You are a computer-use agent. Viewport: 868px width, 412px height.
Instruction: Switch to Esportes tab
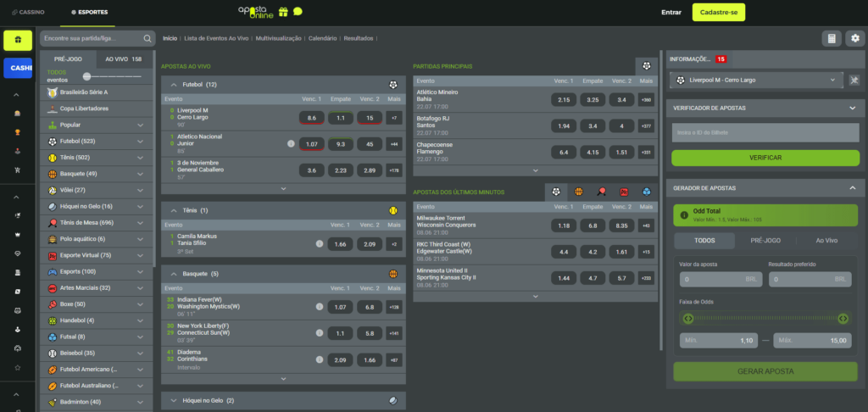click(89, 12)
